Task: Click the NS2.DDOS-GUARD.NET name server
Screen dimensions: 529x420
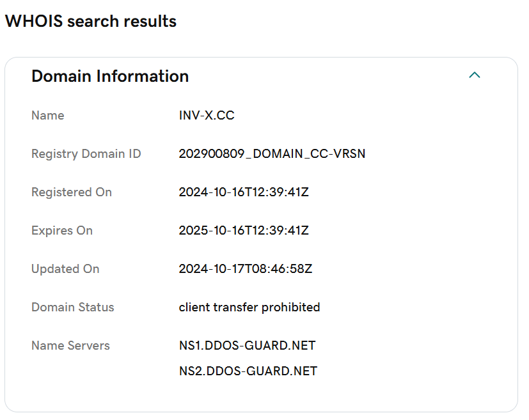Action: (x=248, y=371)
